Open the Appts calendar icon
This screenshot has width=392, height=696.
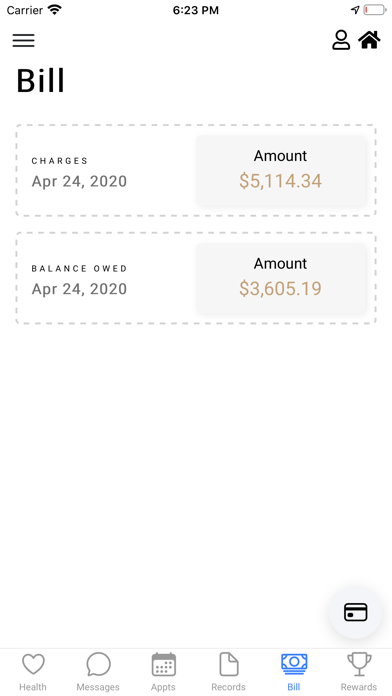click(163, 664)
